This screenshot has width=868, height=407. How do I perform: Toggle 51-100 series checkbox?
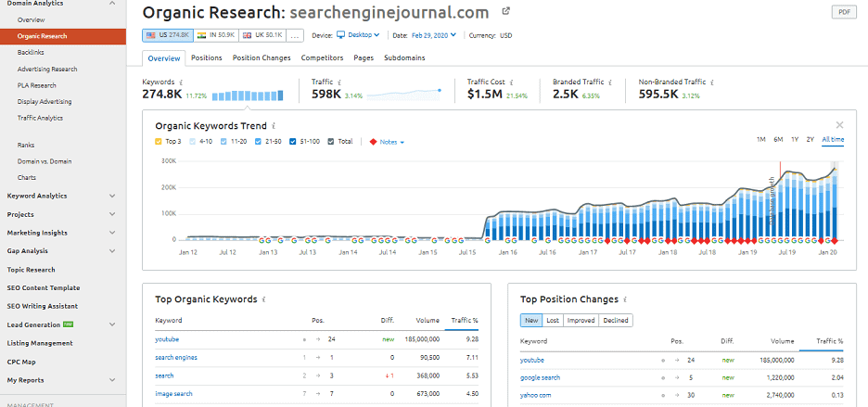(x=292, y=142)
